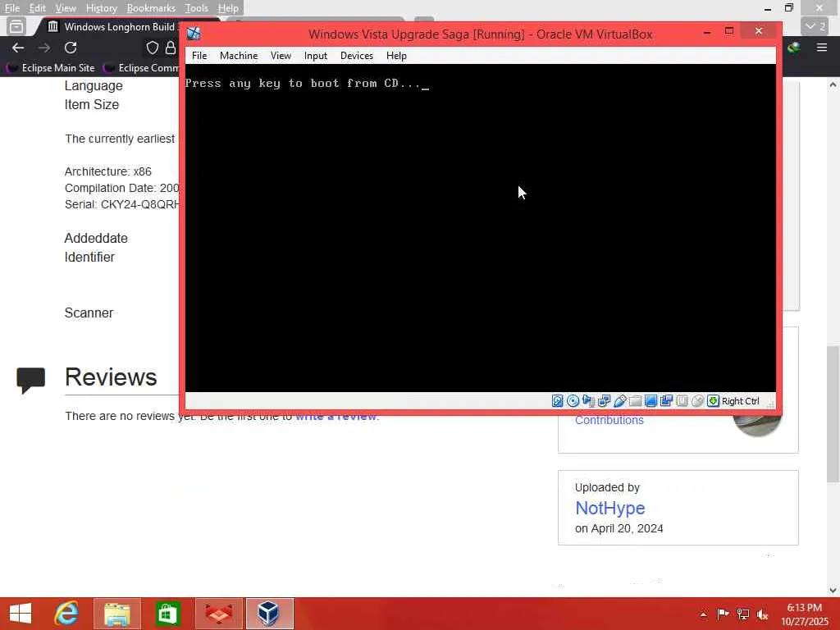
Task: Open the Eclipse Main Site bookmark
Action: (50, 68)
